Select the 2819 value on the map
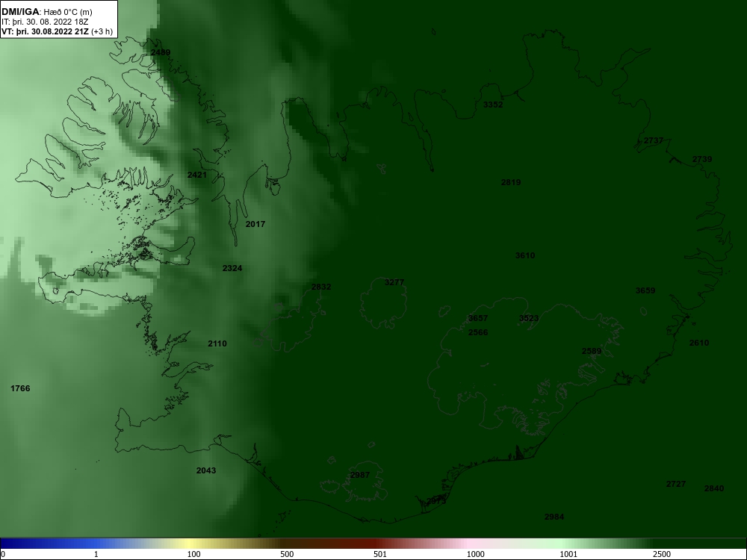 (511, 182)
